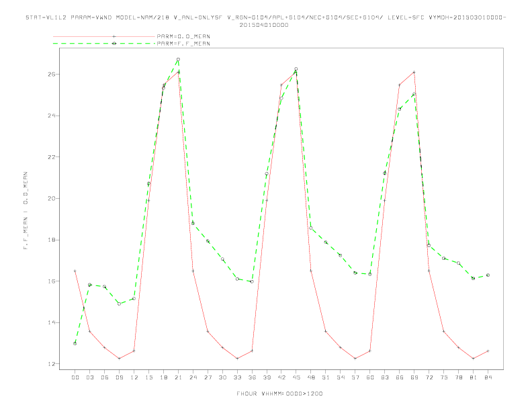Click the x-axis tick label 00
The width and height of the screenshot is (532, 411).
click(x=75, y=377)
